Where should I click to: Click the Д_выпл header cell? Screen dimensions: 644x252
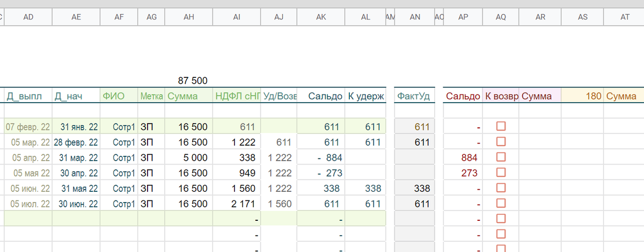click(x=28, y=96)
